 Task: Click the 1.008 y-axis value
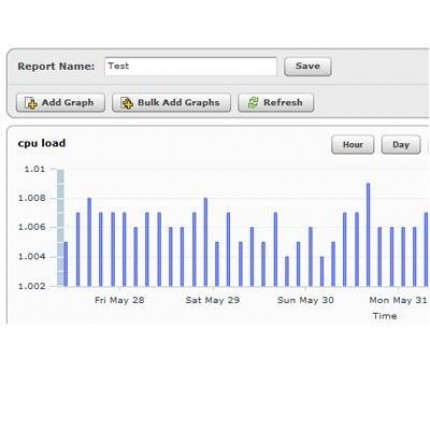31,198
